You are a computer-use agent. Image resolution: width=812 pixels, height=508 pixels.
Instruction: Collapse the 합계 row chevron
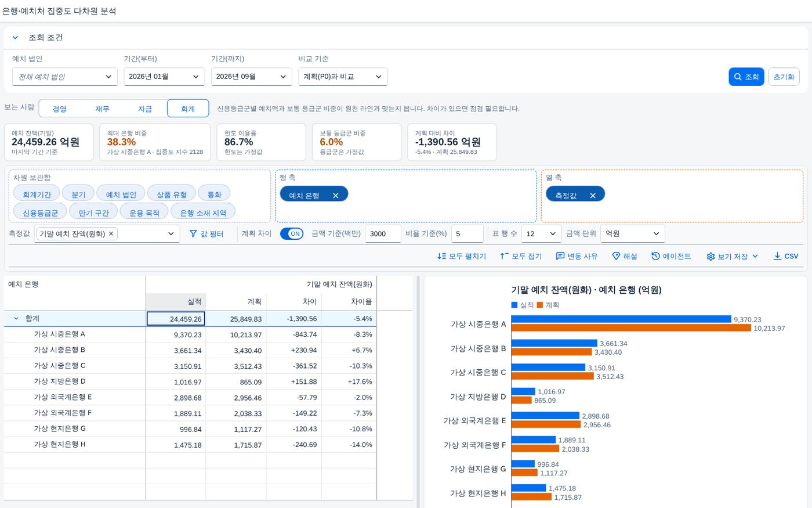(x=16, y=319)
